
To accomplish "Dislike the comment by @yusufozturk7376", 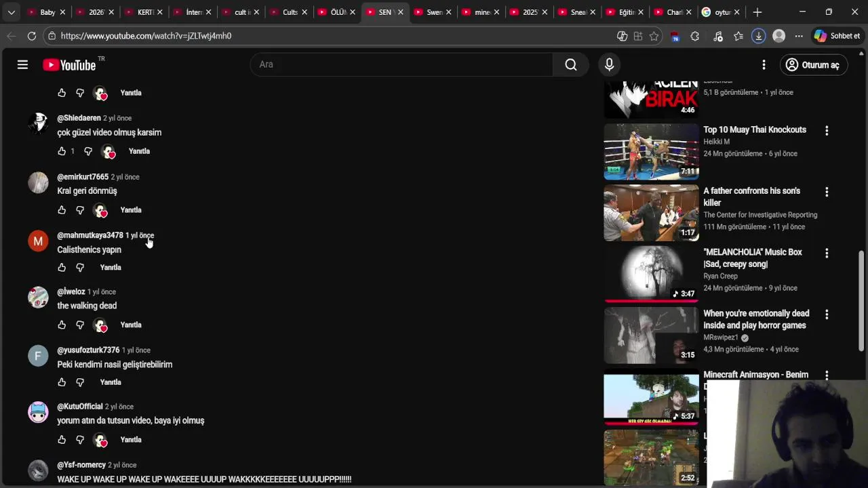I will (x=80, y=382).
